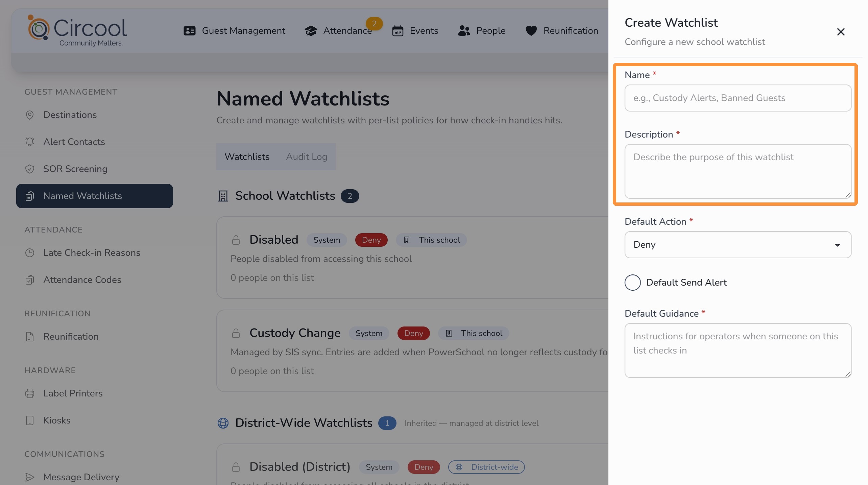Viewport: 868px width, 485px height.
Task: Click the People group icon
Action: point(464,31)
